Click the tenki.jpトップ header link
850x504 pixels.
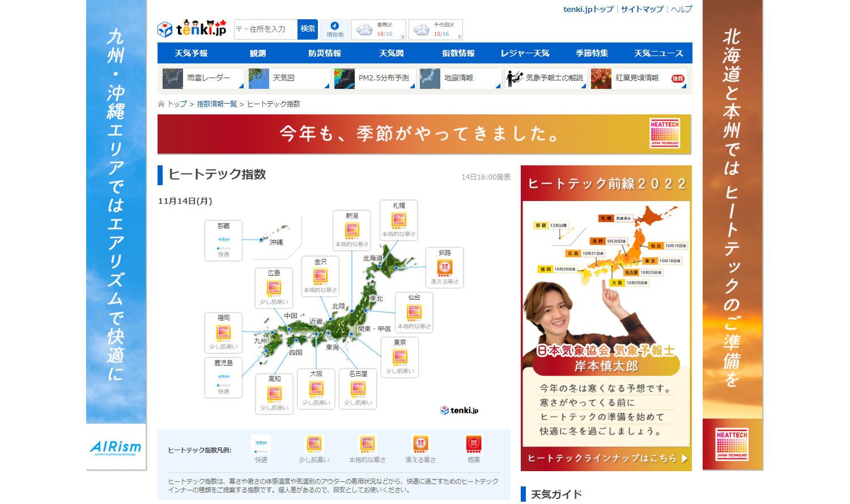588,9
